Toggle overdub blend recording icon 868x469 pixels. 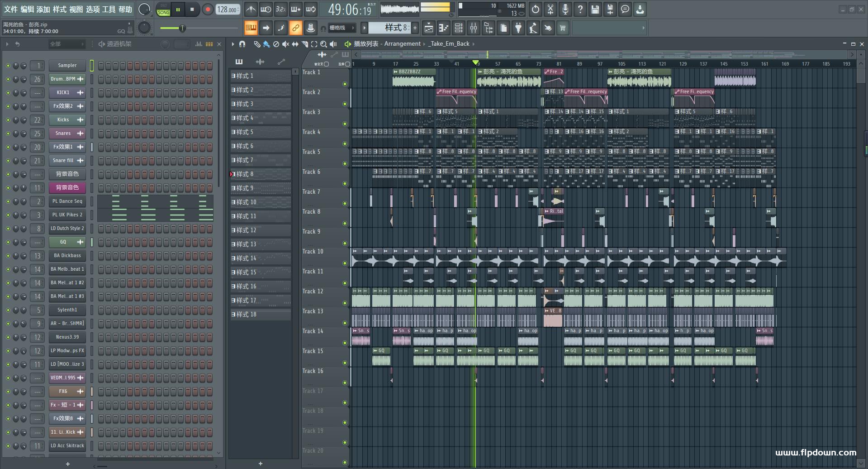[x=295, y=9]
